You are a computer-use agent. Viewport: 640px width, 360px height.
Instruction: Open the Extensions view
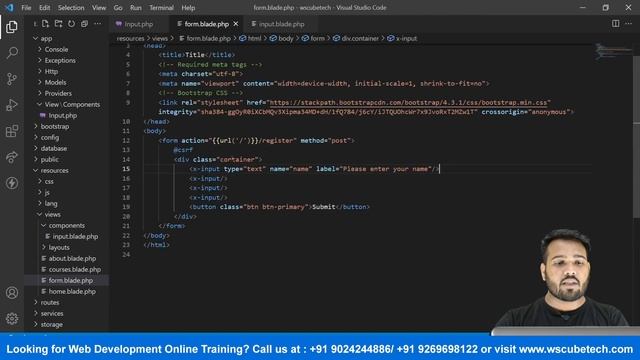(12, 131)
